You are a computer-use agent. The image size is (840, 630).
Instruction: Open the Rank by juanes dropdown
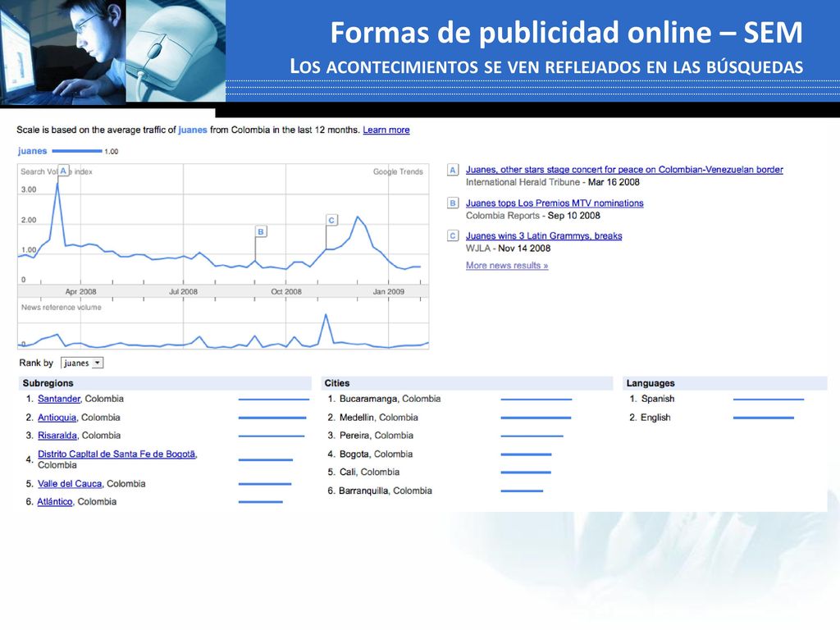[82, 363]
